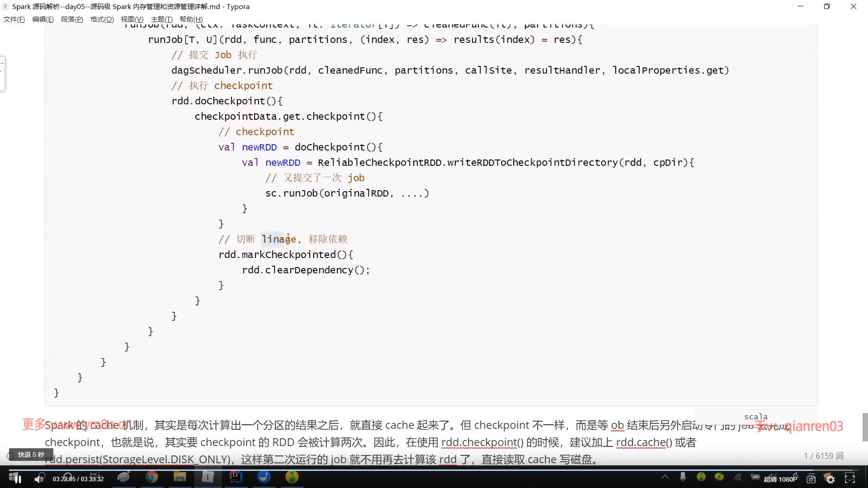The image size is (868, 488).
Task: Switch to Typora taskbar icon
Action: [208, 477]
